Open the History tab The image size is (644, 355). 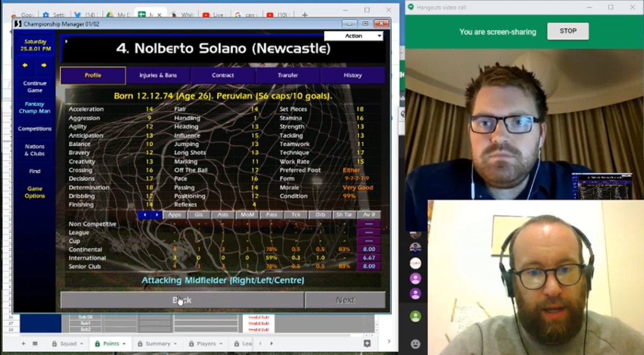pyautogui.click(x=353, y=75)
